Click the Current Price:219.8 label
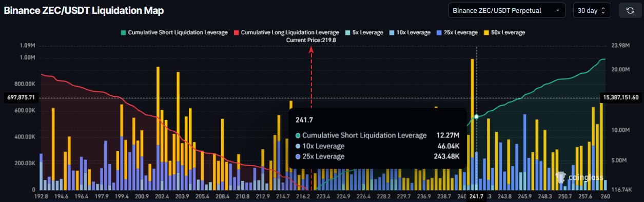Viewport: 644px width, 202px height. pos(311,40)
